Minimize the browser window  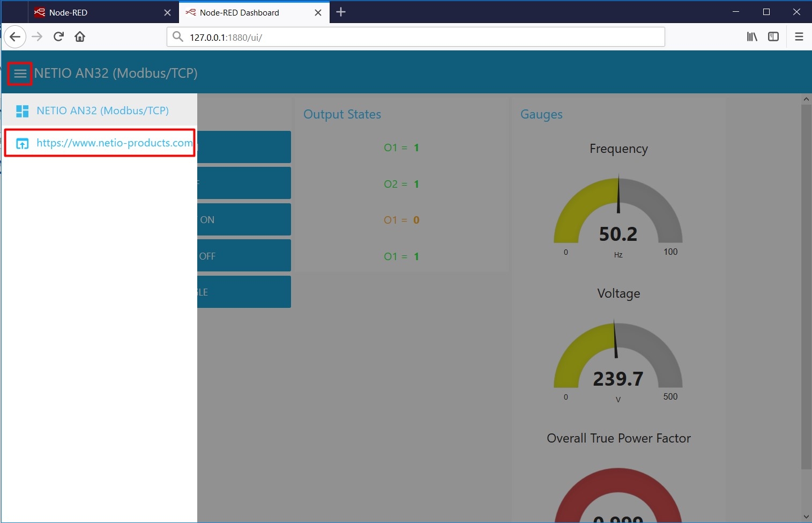click(x=736, y=12)
